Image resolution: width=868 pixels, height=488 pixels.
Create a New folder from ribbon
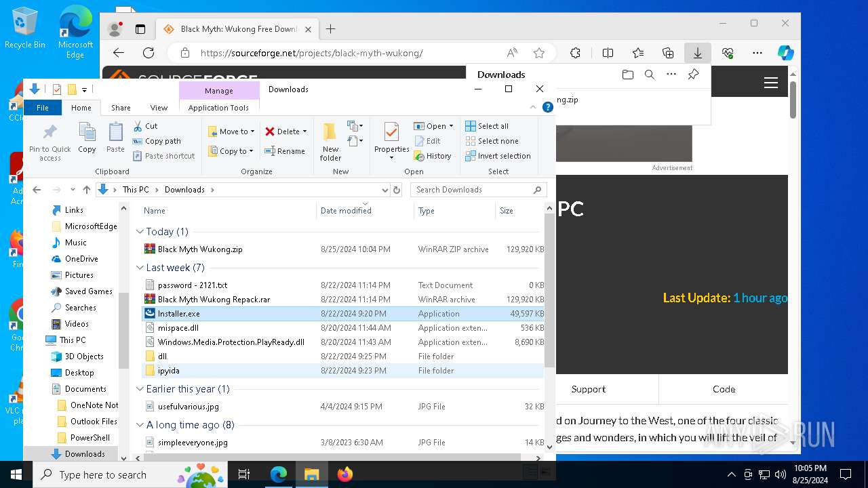tap(330, 142)
